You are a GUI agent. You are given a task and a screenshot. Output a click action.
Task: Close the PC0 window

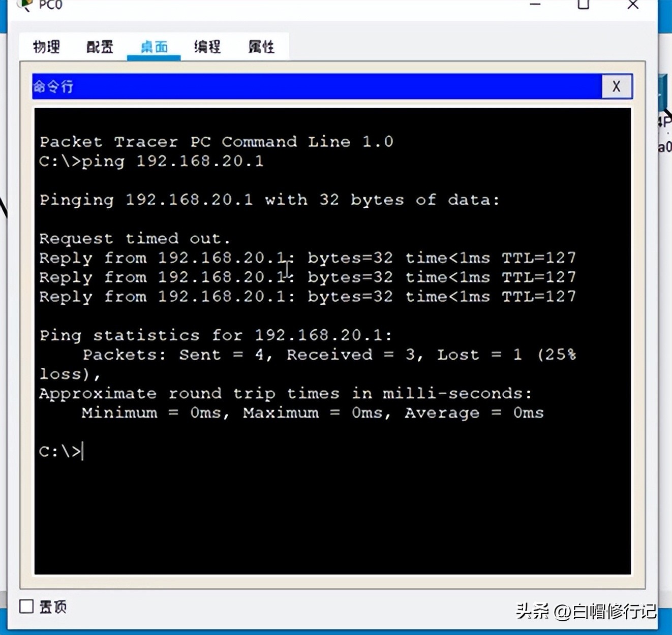tap(633, 5)
